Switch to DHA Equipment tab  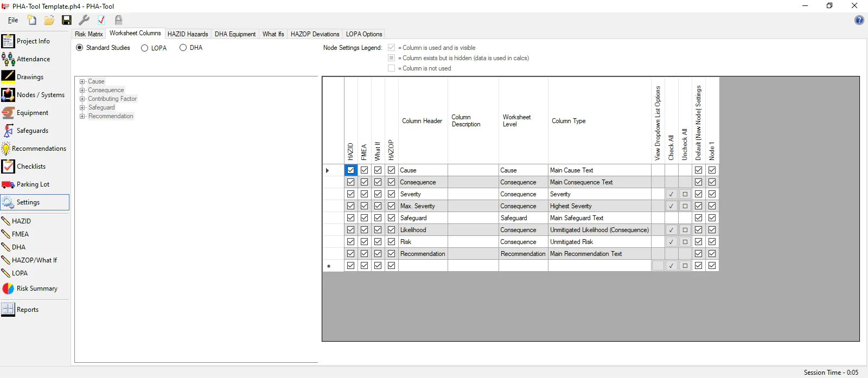[x=235, y=34]
